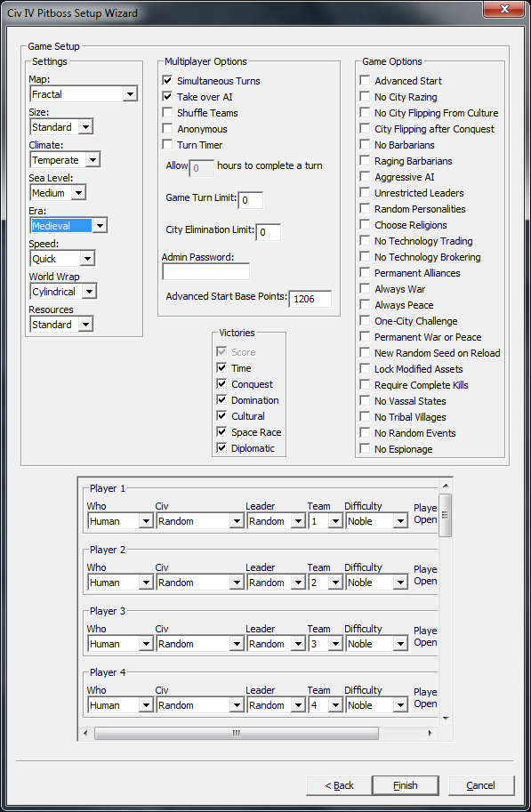
Task: Open Player 3 Who dropdown
Action: pos(120,644)
